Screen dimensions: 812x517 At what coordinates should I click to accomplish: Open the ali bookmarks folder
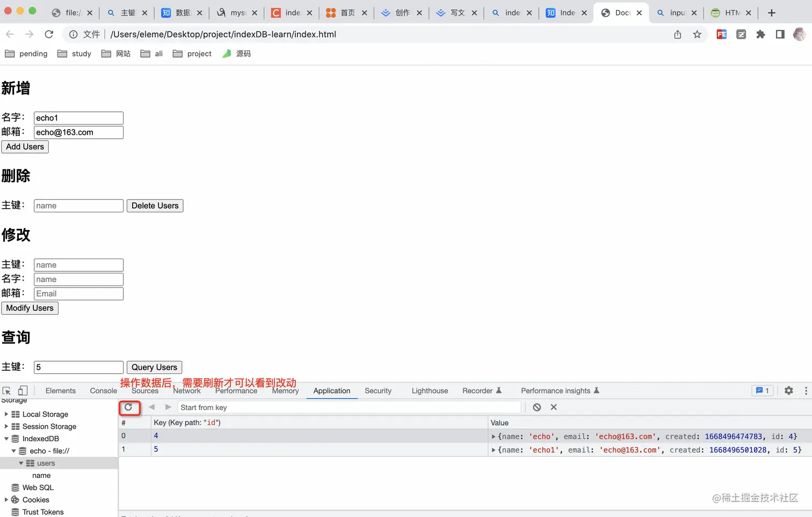point(151,54)
